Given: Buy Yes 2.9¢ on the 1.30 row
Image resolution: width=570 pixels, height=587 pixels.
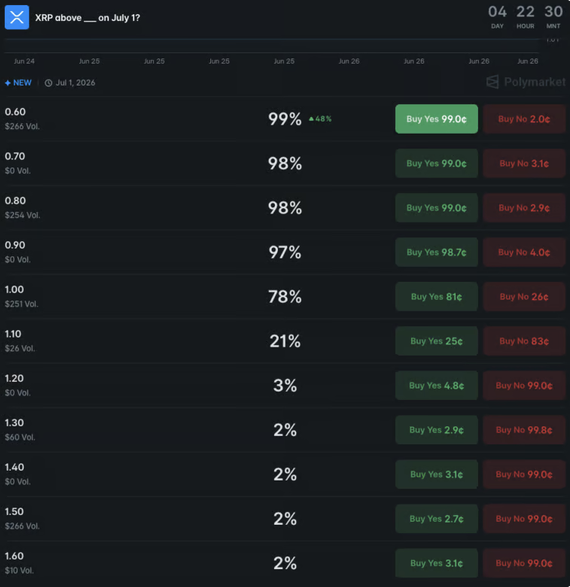Looking at the screenshot, I should [x=436, y=430].
